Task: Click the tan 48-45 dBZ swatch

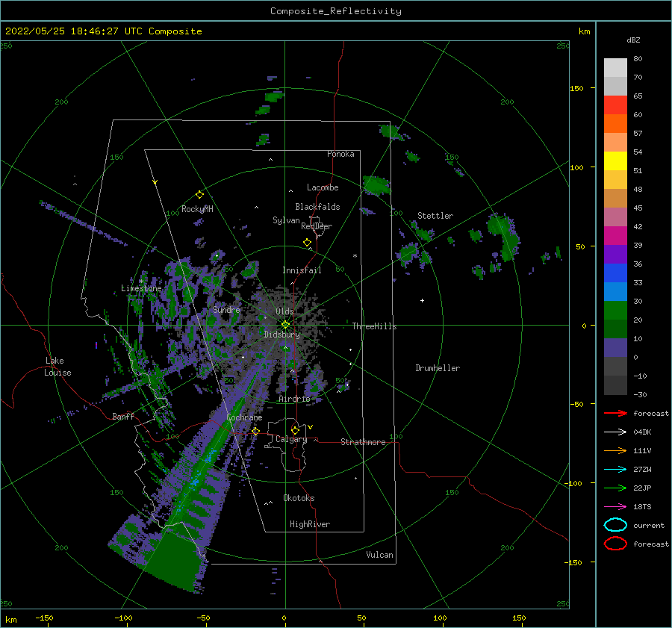Action: (615, 199)
